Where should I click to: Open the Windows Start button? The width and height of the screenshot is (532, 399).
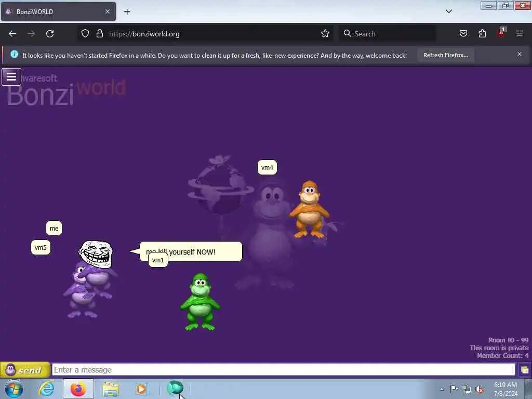pyautogui.click(x=14, y=389)
